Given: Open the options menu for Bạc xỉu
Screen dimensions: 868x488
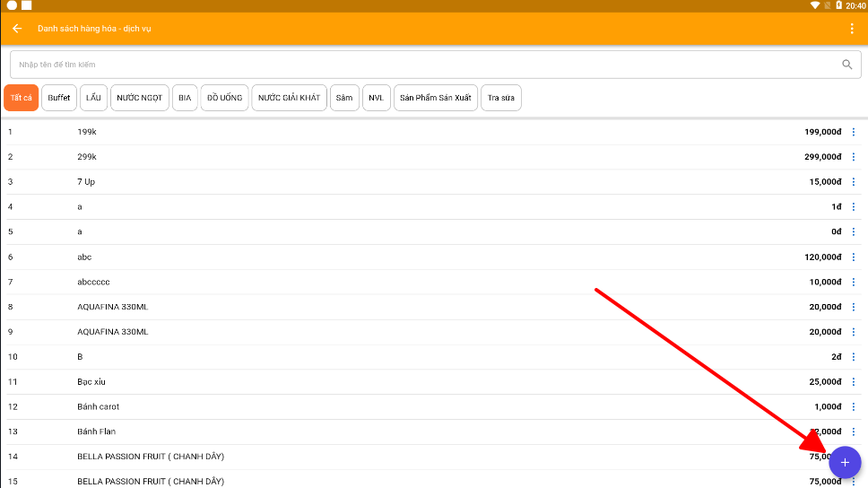Looking at the screenshot, I should pyautogui.click(x=853, y=381).
